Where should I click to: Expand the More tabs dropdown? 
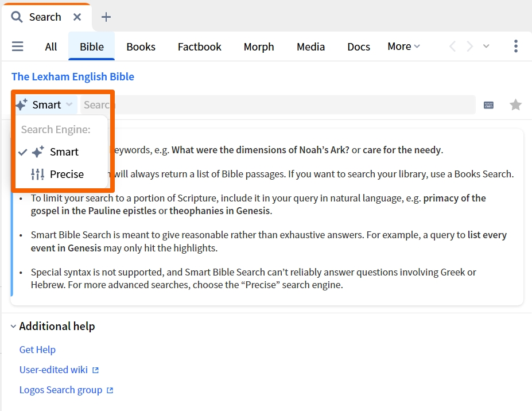tap(404, 46)
